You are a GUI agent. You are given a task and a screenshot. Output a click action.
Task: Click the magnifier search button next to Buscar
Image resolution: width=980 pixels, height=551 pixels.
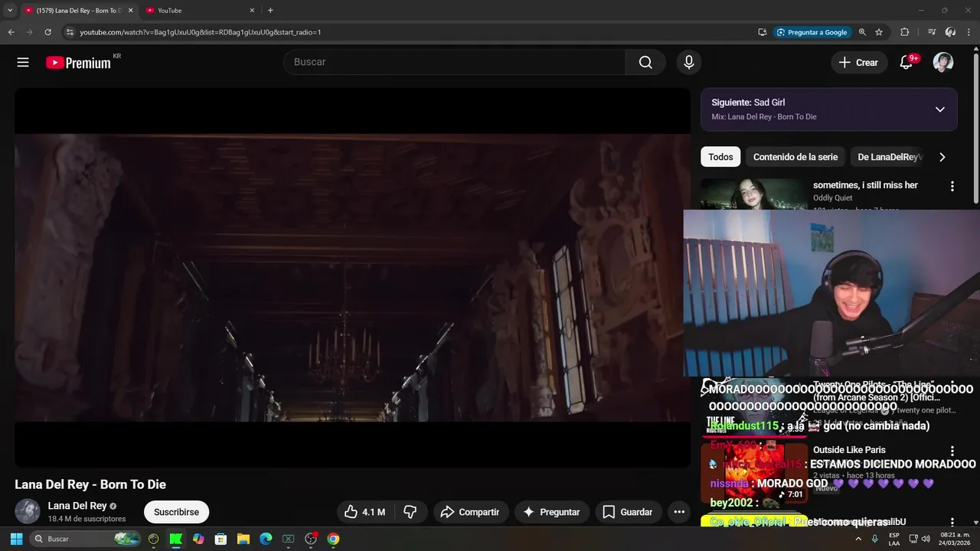pyautogui.click(x=645, y=63)
